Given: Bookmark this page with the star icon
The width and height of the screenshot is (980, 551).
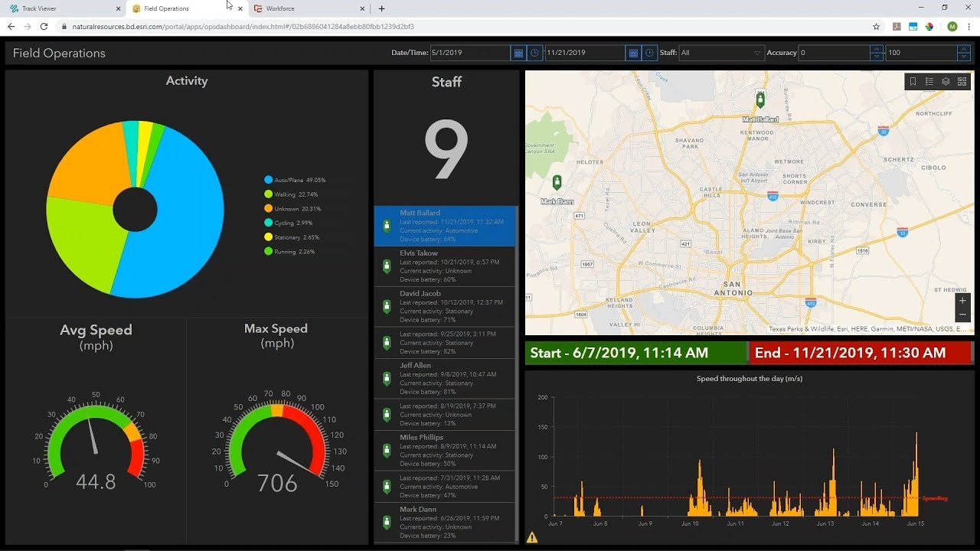Looking at the screenshot, I should pyautogui.click(x=877, y=26).
